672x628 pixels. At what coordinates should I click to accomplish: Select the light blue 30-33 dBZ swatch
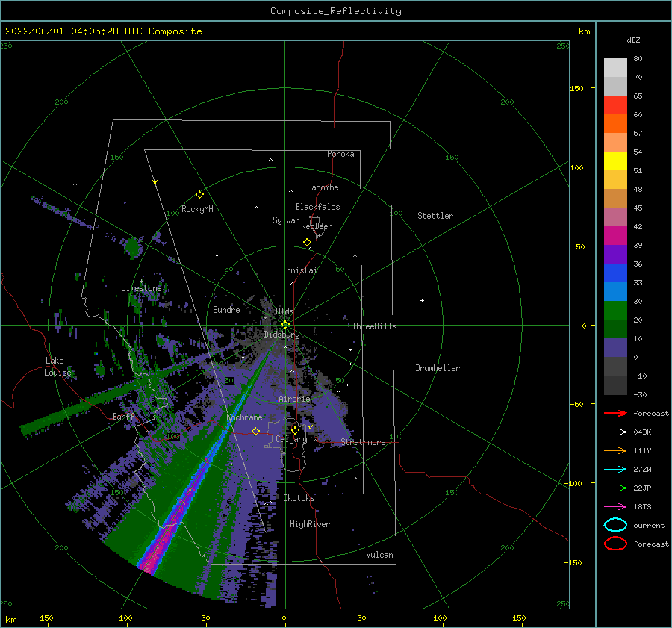click(x=615, y=292)
